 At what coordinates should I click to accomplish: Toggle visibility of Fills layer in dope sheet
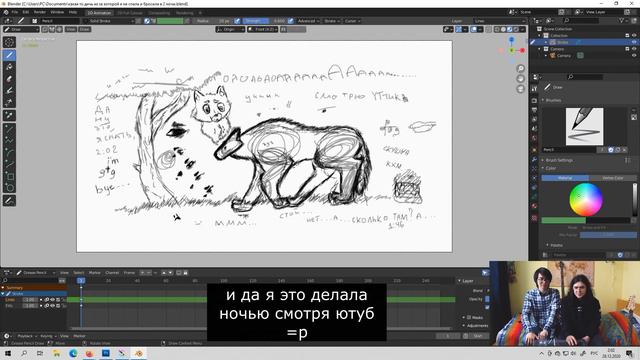click(52, 305)
